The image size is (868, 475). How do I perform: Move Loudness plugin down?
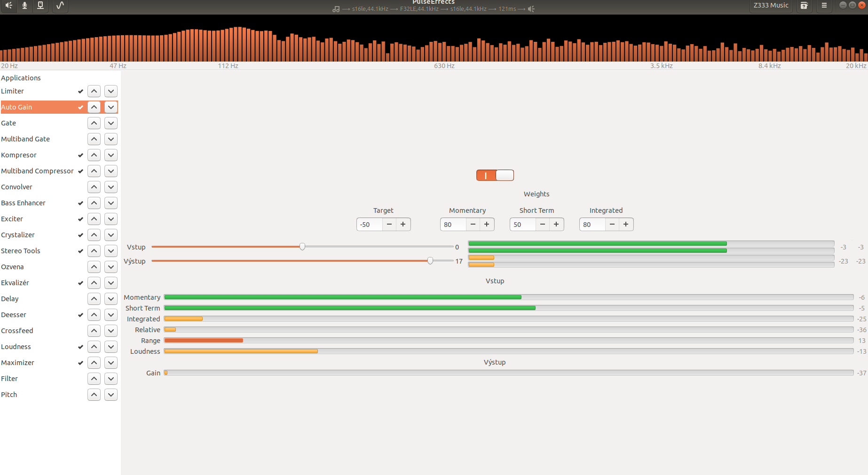pyautogui.click(x=111, y=347)
